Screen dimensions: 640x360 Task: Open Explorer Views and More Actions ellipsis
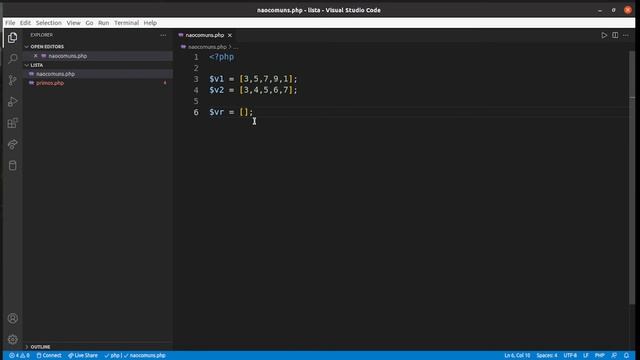163,35
